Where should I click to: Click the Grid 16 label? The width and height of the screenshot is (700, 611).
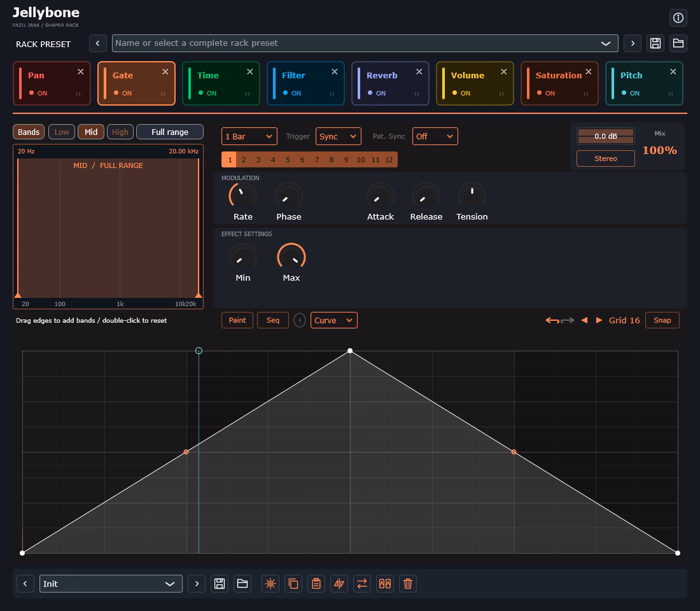click(624, 320)
